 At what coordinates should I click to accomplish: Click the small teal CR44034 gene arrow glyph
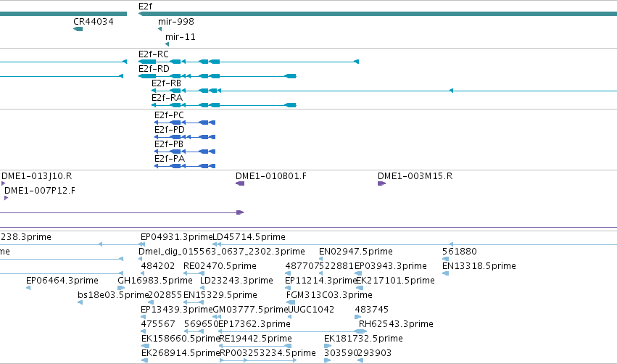coord(78,29)
